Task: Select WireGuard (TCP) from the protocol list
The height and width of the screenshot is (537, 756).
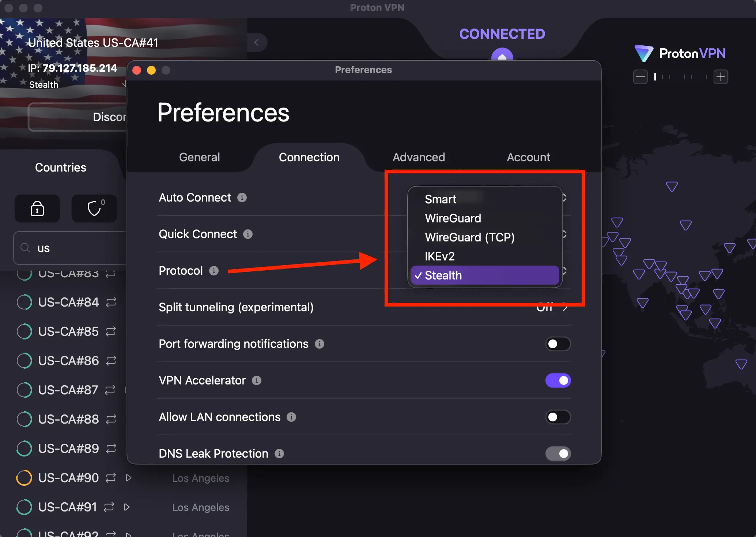Action: coord(470,237)
